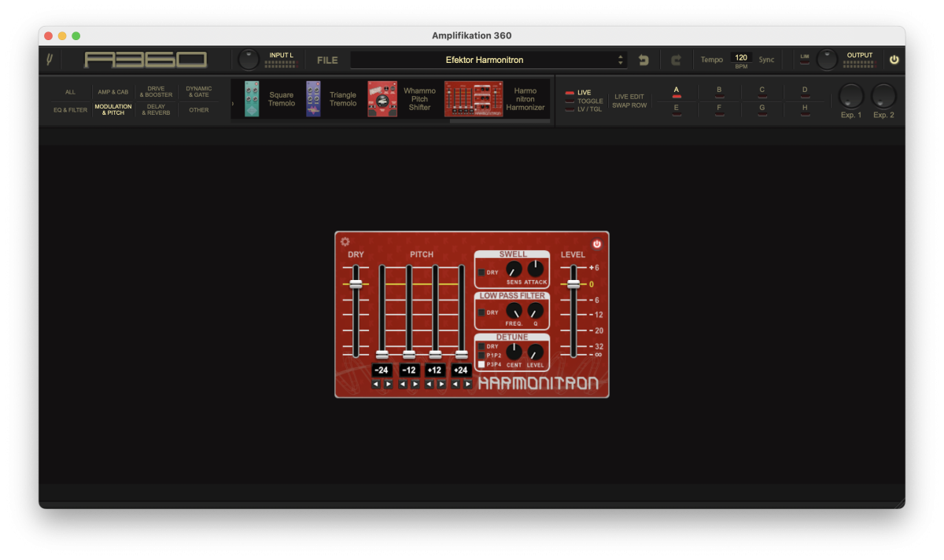Toggle the main plugin power button

tap(894, 60)
